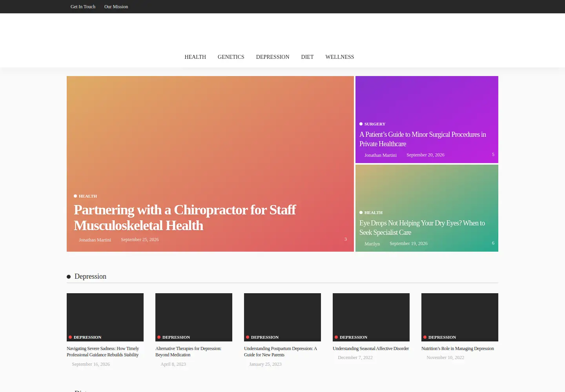Open thumbnail for Postpartum Depression post
Image resolution: width=565 pixels, height=392 pixels.
click(282, 317)
